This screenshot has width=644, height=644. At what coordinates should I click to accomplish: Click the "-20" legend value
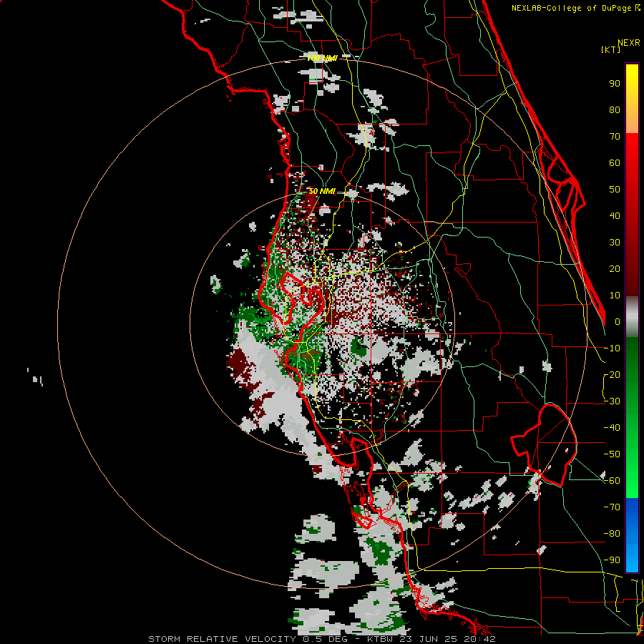click(x=612, y=374)
